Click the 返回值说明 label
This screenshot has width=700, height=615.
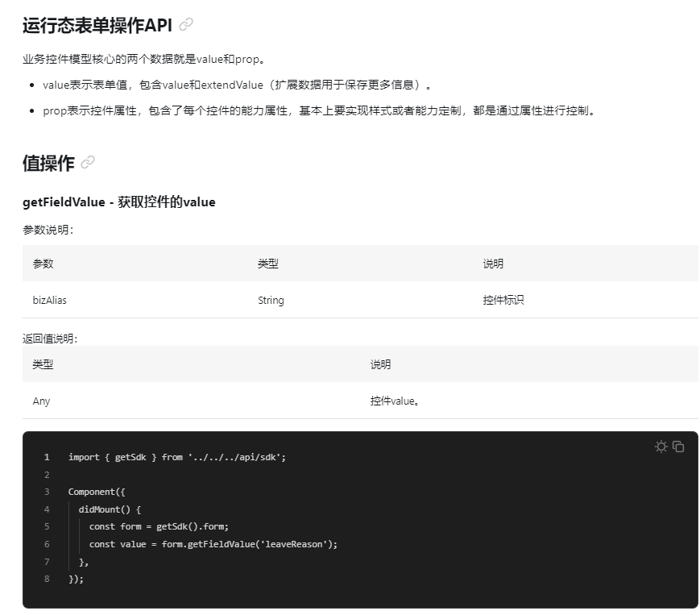(x=50, y=339)
